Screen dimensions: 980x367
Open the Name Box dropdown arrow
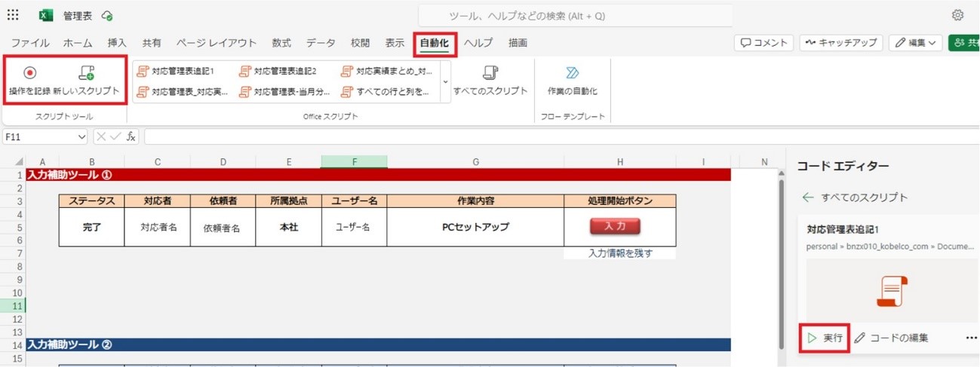click(x=81, y=137)
